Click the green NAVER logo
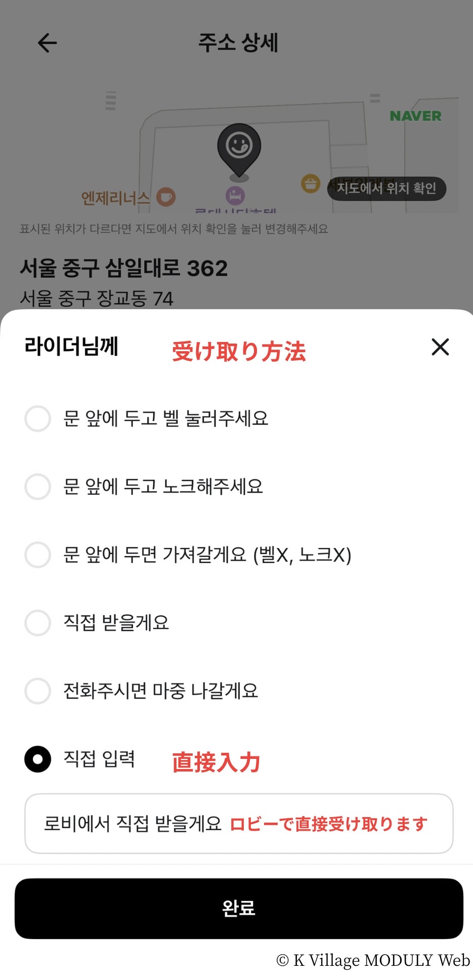The width and height of the screenshot is (473, 980). tap(415, 116)
